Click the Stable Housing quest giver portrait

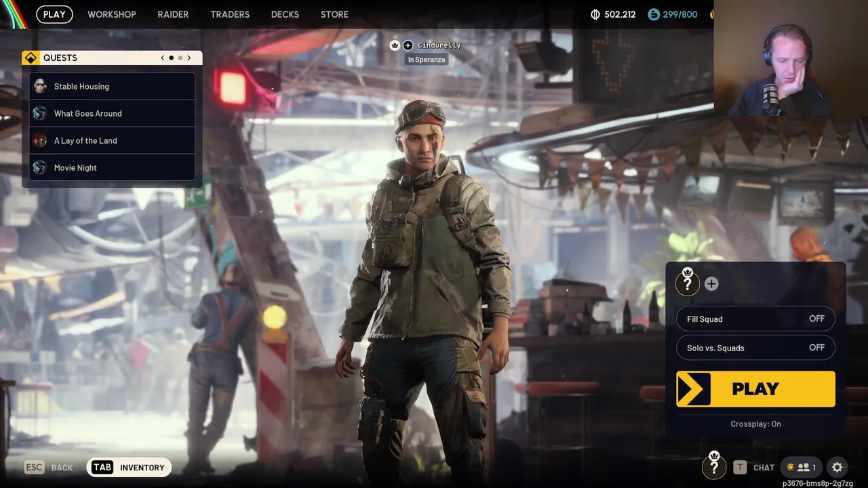[x=40, y=86]
